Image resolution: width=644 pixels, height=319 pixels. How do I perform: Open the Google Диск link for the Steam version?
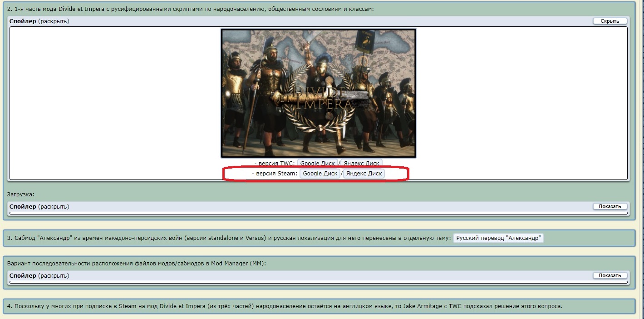320,174
